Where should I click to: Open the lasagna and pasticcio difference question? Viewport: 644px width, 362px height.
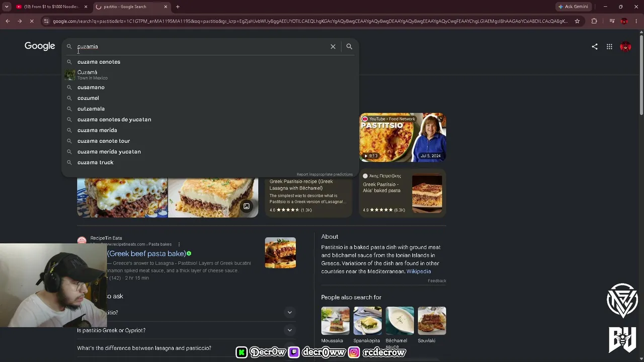144,348
